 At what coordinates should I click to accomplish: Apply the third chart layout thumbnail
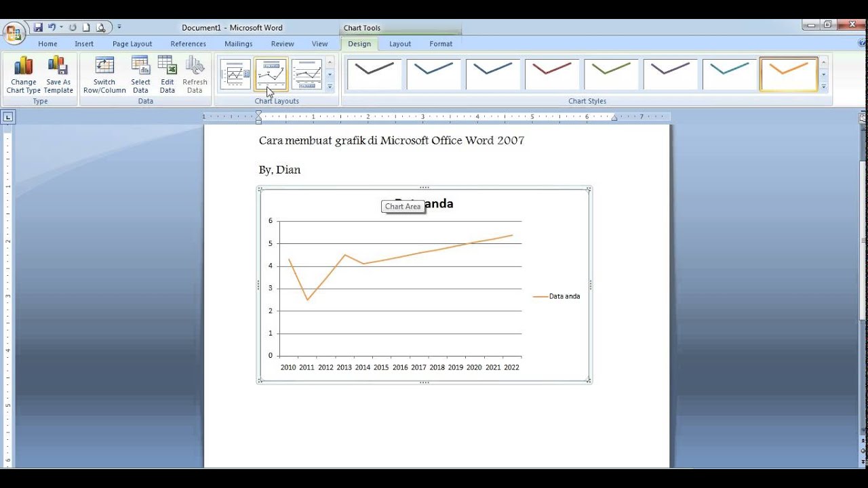coord(307,75)
